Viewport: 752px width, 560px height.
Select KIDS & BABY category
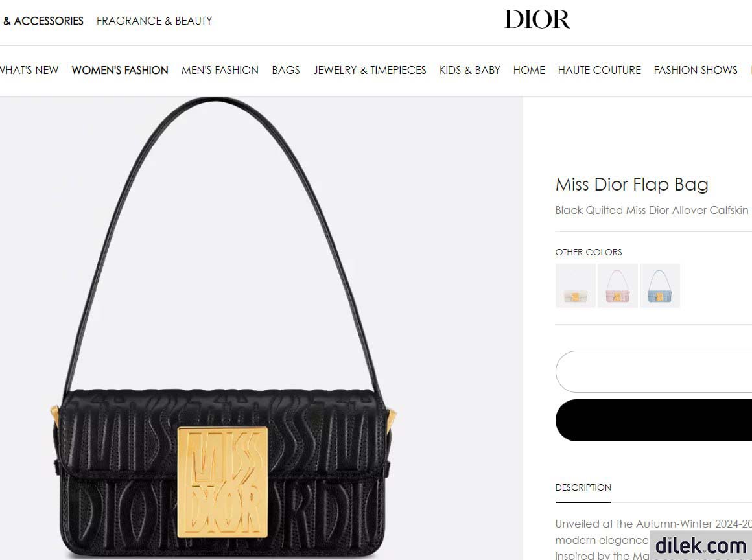(470, 70)
